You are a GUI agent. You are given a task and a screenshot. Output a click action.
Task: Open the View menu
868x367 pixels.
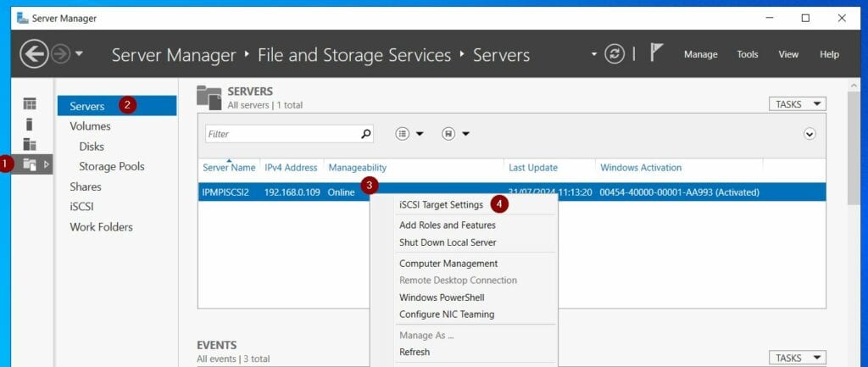click(788, 54)
